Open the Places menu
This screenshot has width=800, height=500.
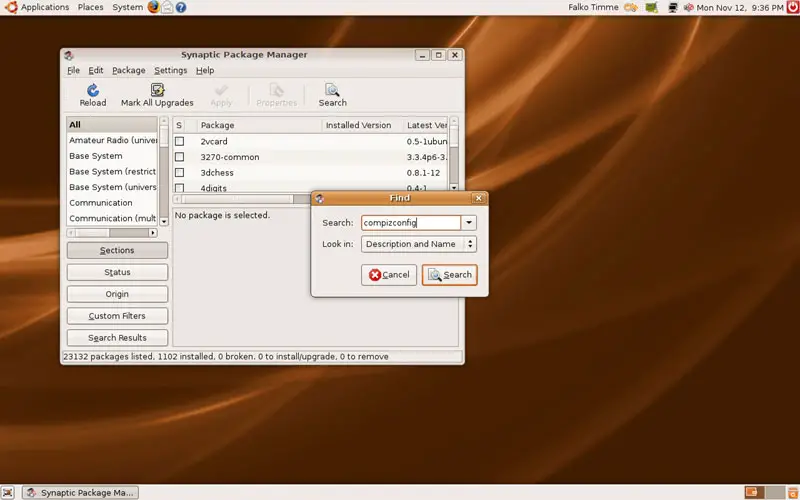(90, 7)
